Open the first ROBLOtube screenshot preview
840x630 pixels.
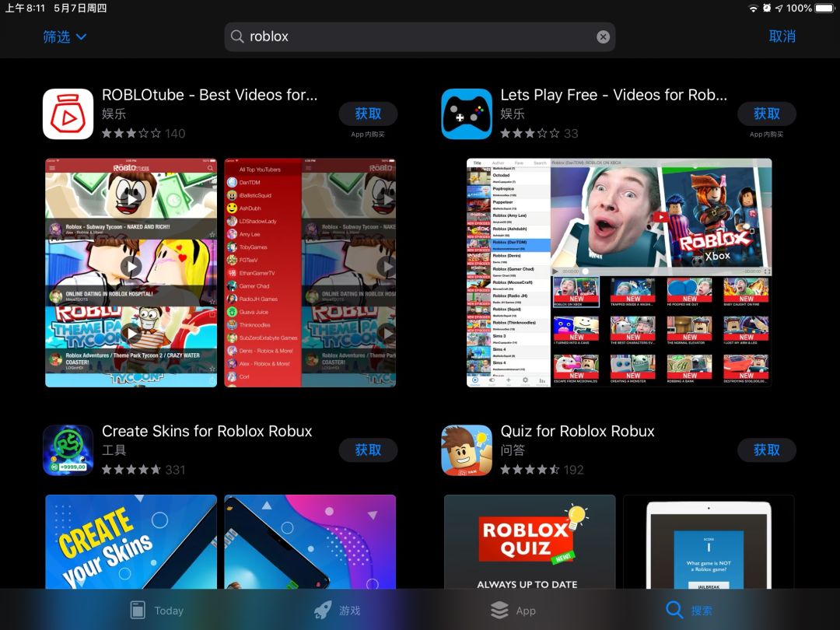click(131, 273)
